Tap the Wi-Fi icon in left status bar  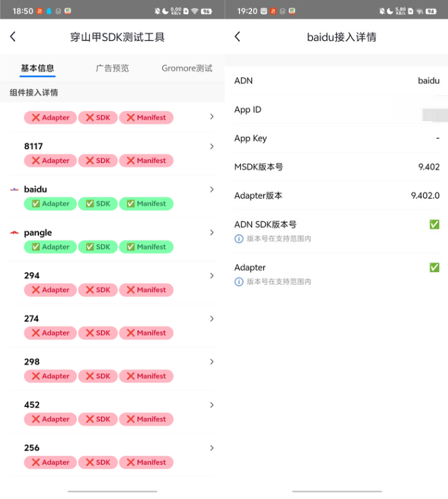coord(194,11)
